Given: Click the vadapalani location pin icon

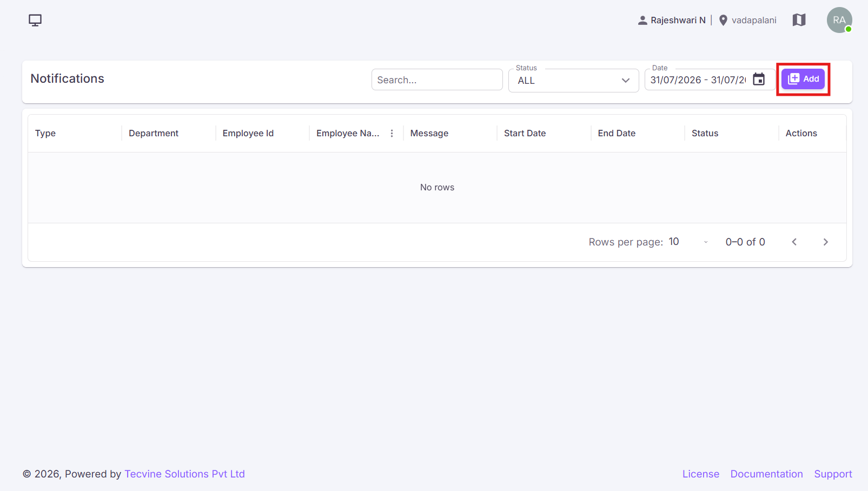Looking at the screenshot, I should coord(723,21).
